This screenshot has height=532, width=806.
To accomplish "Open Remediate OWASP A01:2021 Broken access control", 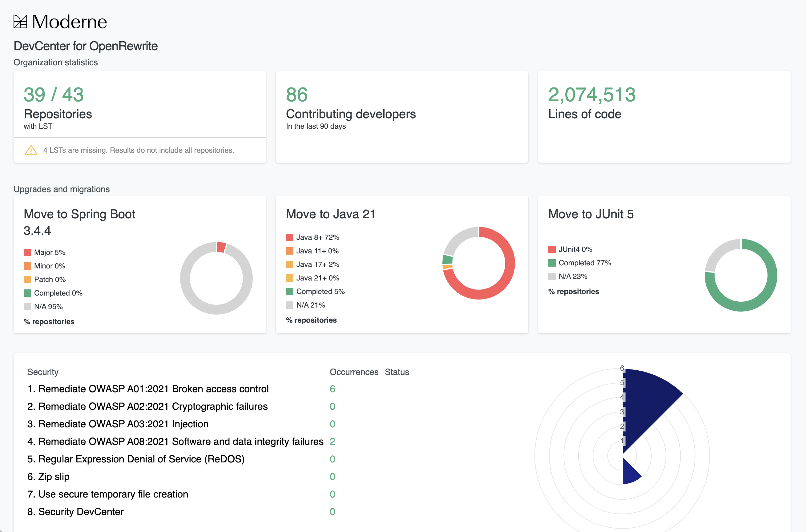I will (148, 389).
